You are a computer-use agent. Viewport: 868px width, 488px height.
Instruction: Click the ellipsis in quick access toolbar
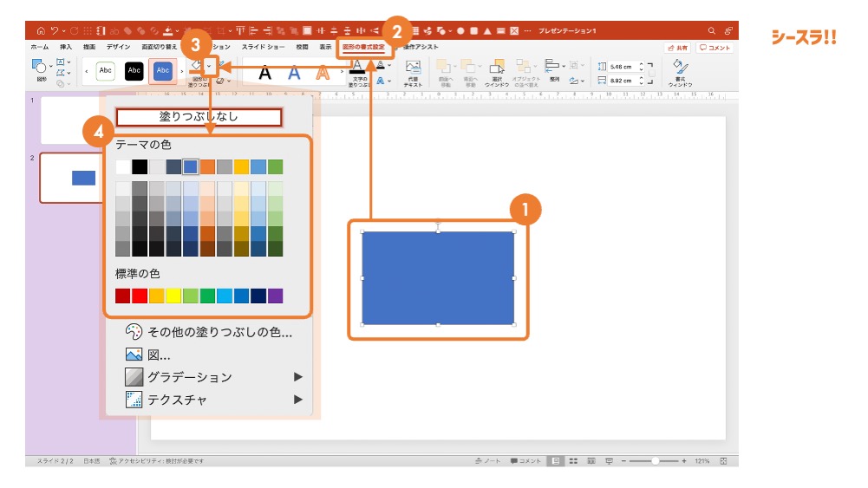click(x=527, y=31)
